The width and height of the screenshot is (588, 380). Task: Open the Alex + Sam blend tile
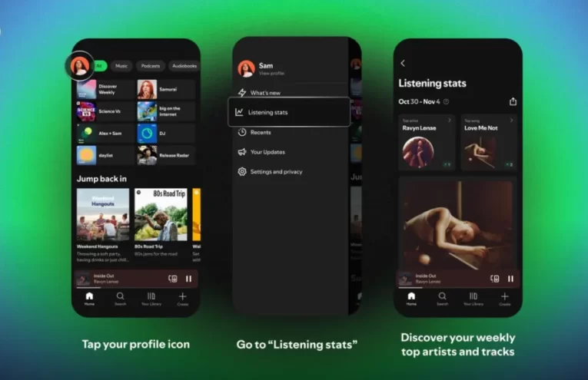(x=105, y=134)
